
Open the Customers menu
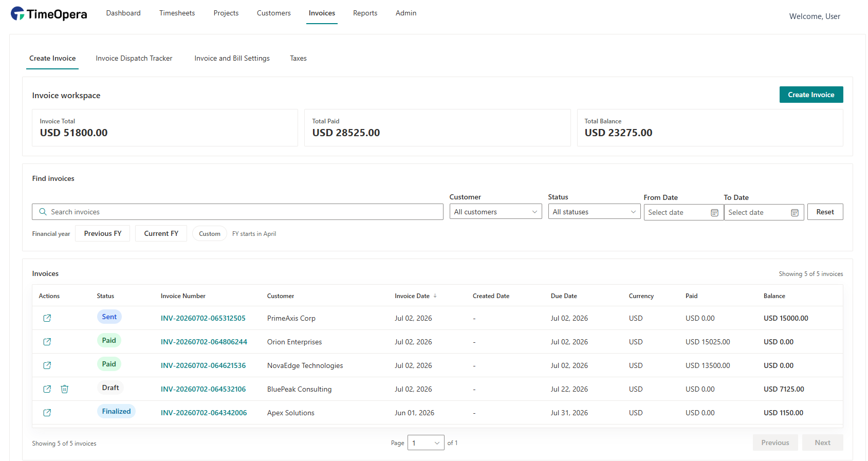tap(274, 13)
